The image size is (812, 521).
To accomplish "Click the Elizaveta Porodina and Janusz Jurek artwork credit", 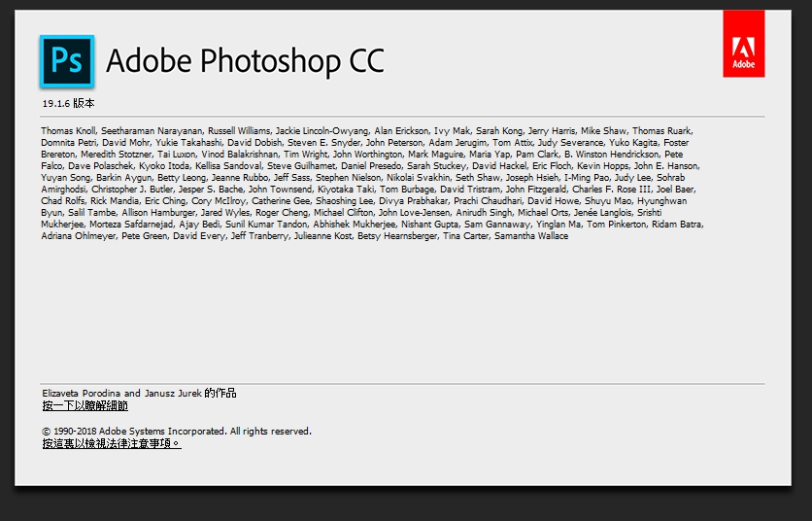I will pyautogui.click(x=139, y=393).
